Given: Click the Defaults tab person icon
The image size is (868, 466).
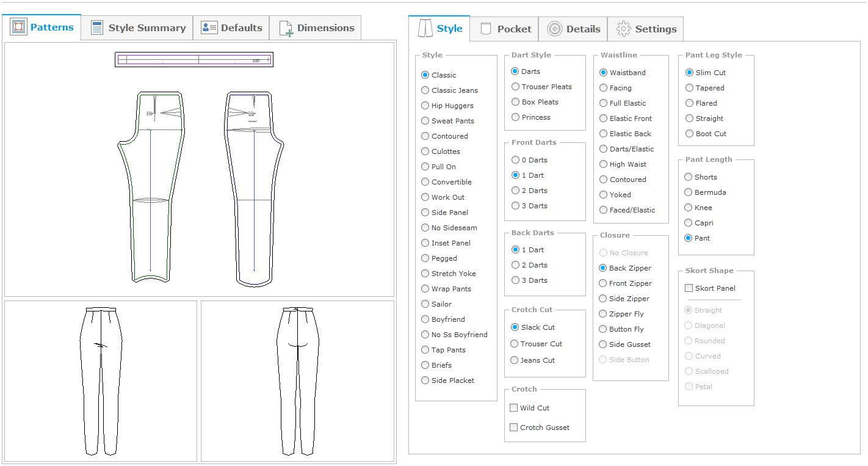Looking at the screenshot, I should tap(209, 28).
